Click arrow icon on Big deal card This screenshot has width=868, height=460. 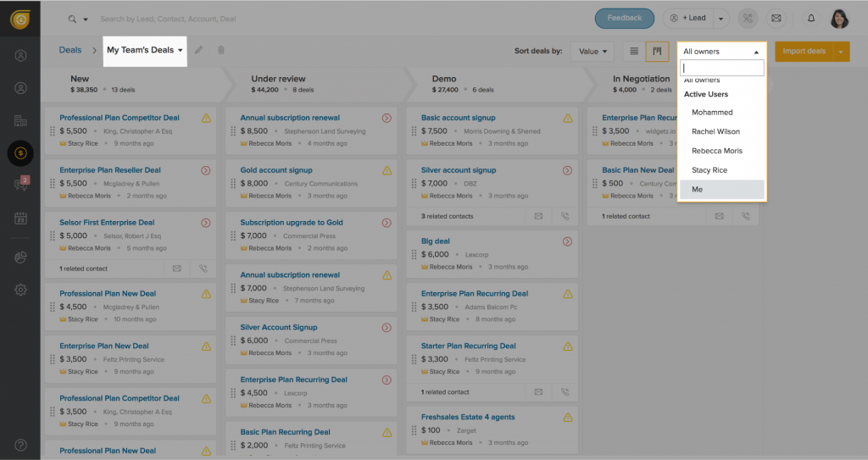click(x=567, y=241)
